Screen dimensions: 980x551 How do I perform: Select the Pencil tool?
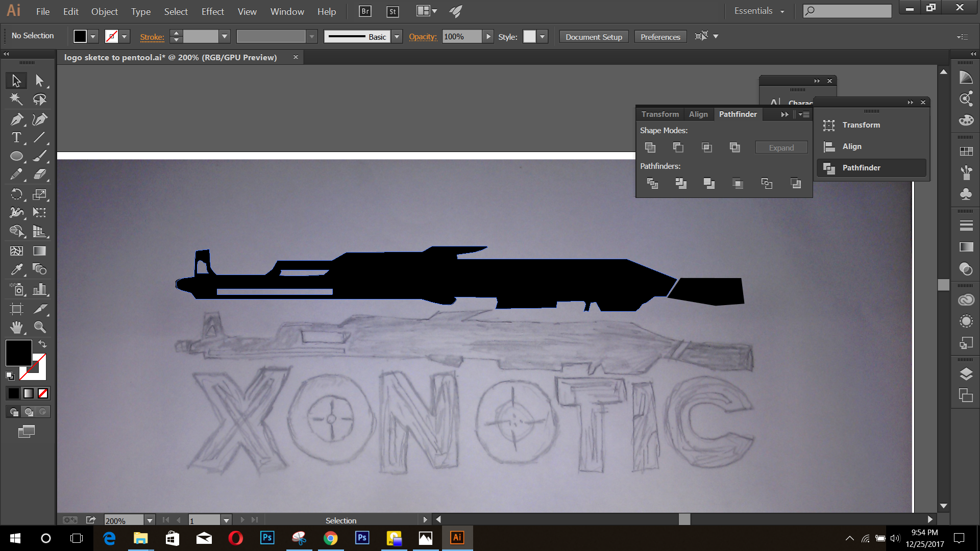click(x=16, y=174)
